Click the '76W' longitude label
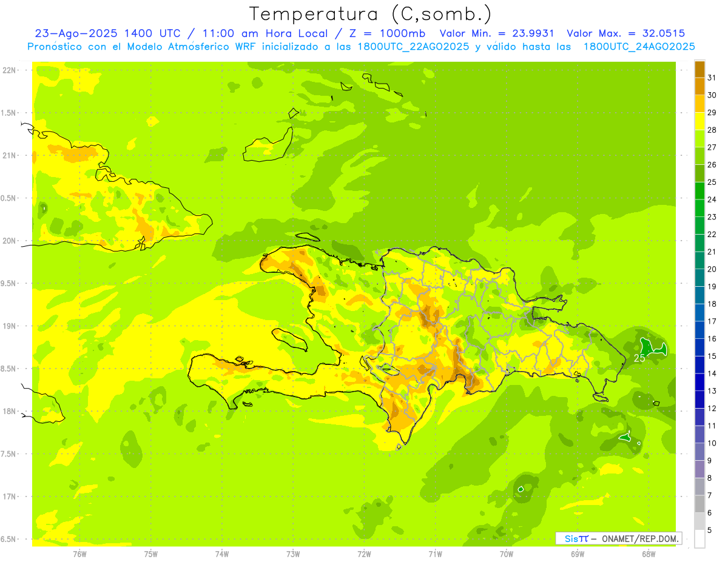The image size is (728, 562). pos(79,554)
